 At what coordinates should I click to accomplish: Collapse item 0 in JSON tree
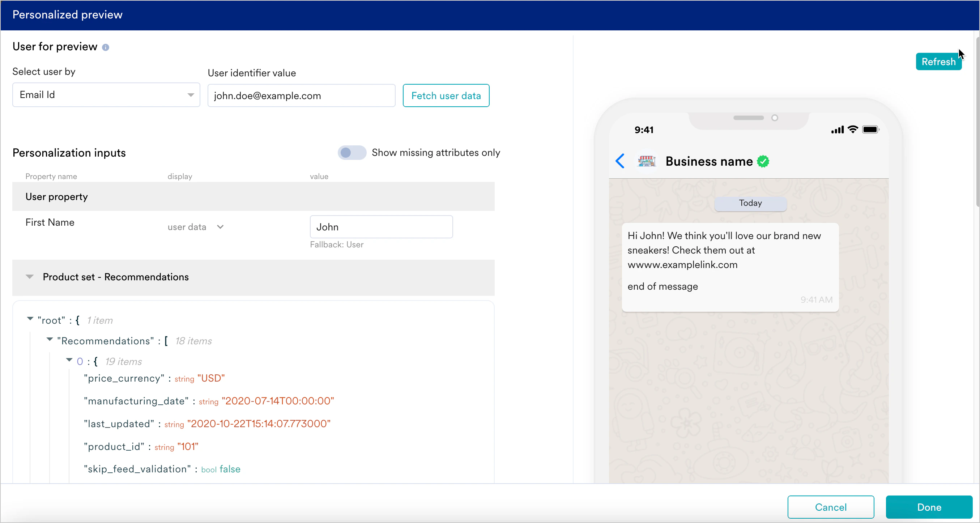(69, 360)
